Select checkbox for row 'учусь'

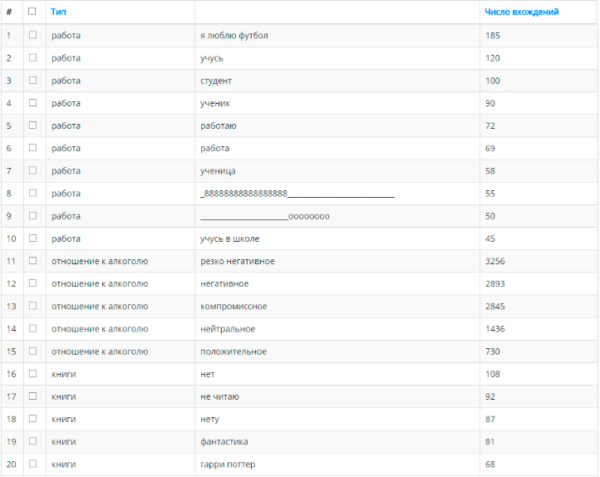pyautogui.click(x=33, y=58)
